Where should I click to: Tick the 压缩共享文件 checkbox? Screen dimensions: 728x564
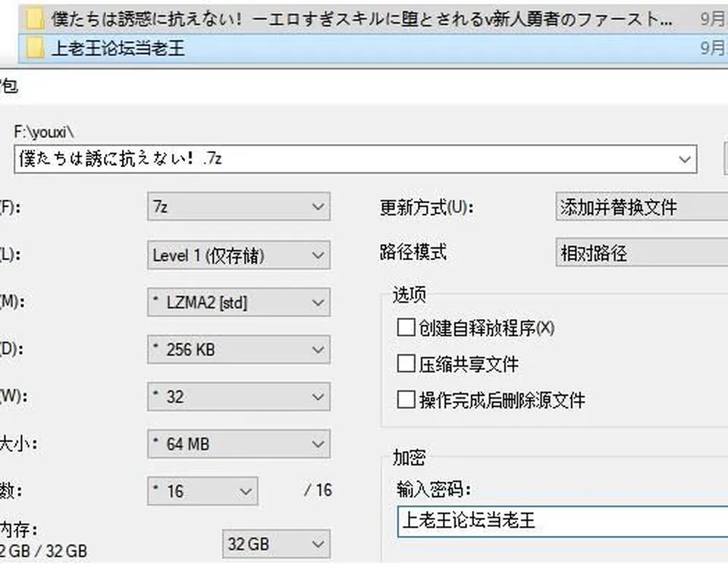pos(406,363)
